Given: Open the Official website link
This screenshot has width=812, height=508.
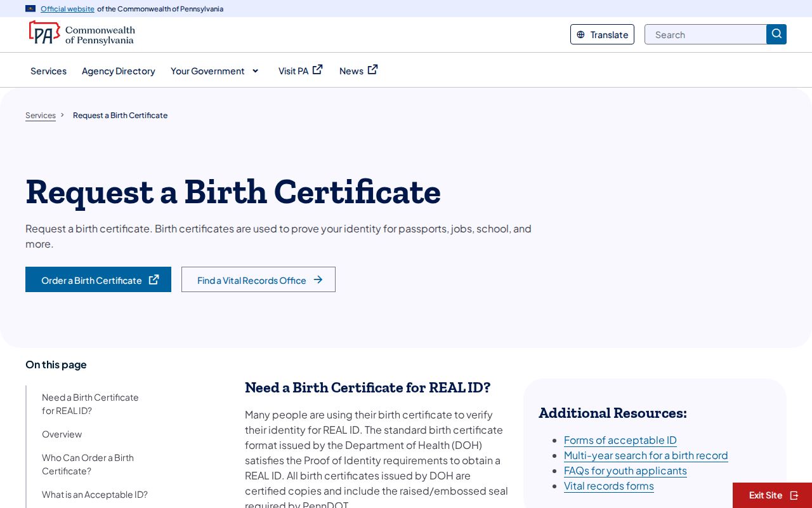Looking at the screenshot, I should click(x=67, y=9).
